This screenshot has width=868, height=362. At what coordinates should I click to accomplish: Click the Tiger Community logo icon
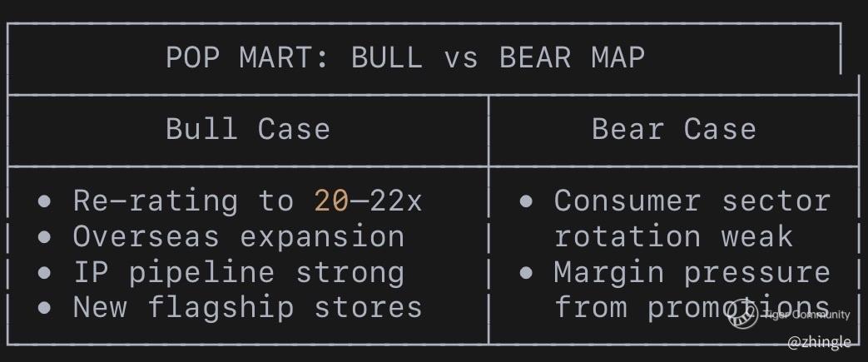(743, 315)
